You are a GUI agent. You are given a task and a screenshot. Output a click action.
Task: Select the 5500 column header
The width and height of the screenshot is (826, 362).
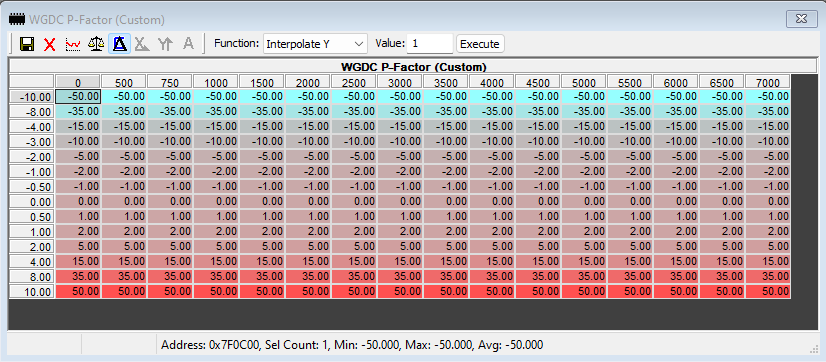point(629,82)
